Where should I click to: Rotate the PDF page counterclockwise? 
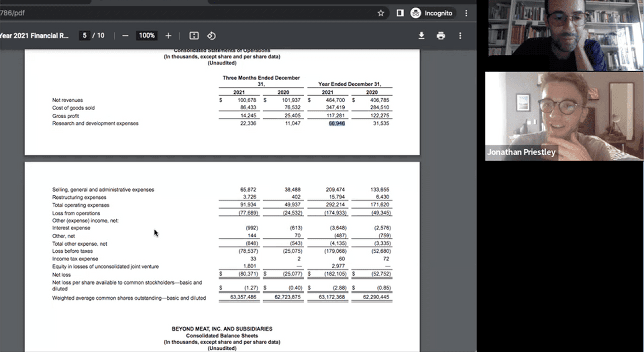pos(211,36)
